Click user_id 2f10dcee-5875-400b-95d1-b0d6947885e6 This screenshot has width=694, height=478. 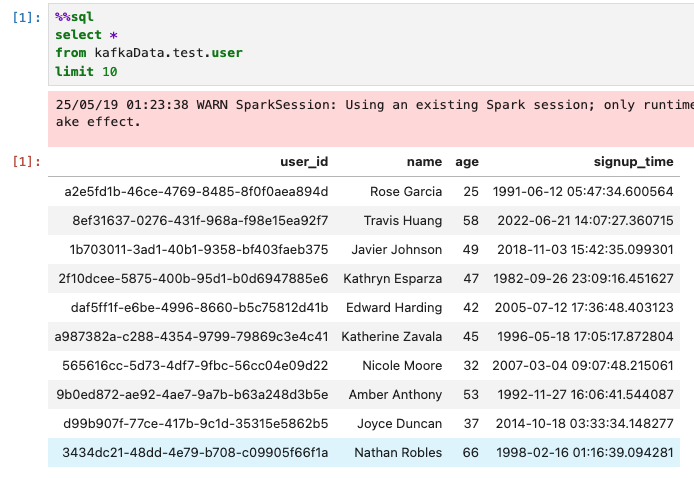click(x=193, y=278)
